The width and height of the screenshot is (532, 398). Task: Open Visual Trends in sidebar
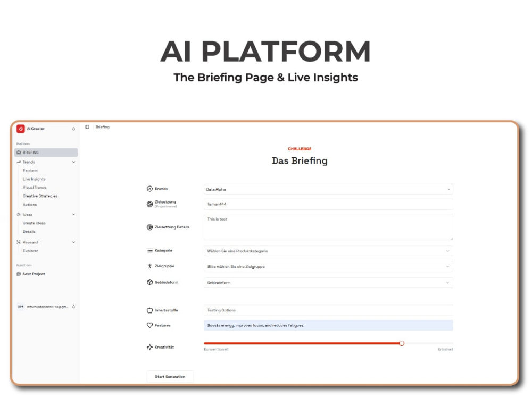(x=35, y=188)
